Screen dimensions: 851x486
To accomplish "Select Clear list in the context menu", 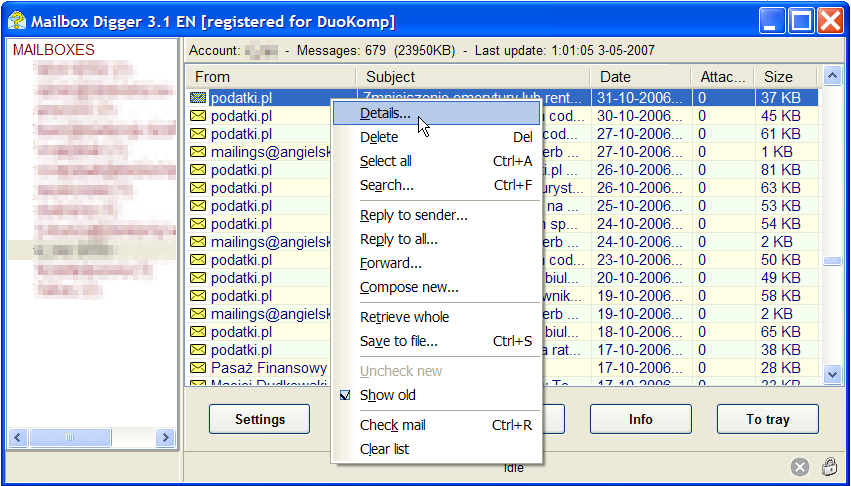I will (x=436, y=449).
